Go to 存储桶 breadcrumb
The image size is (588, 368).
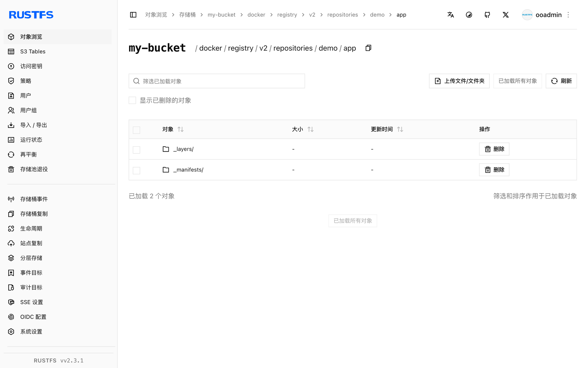tap(187, 15)
